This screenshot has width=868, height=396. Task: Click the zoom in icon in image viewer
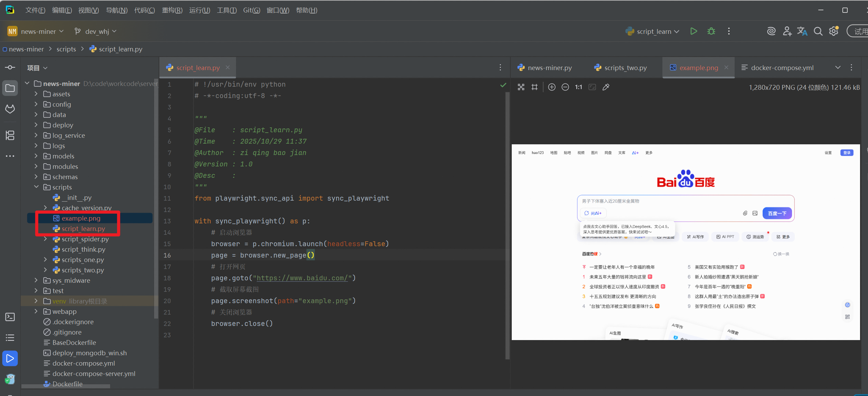pyautogui.click(x=552, y=87)
